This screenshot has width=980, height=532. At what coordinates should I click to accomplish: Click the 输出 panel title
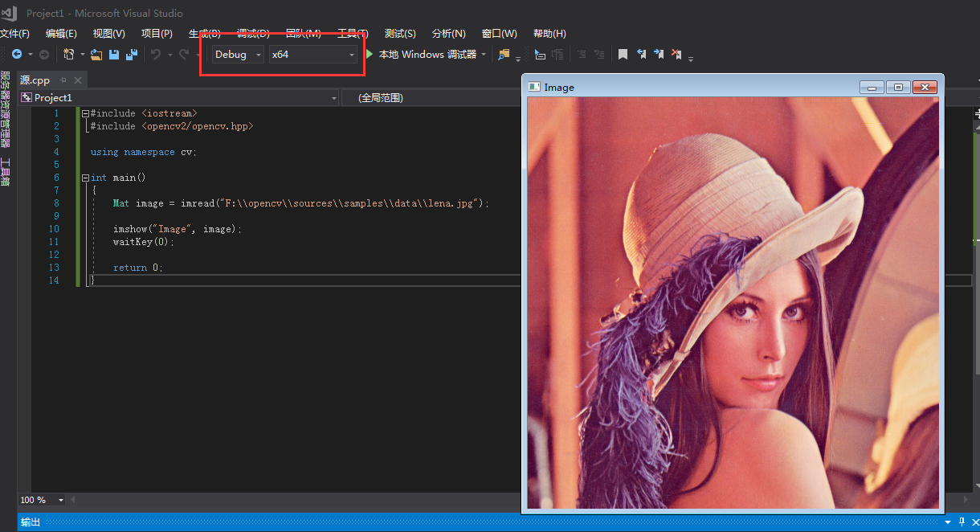tap(30, 522)
